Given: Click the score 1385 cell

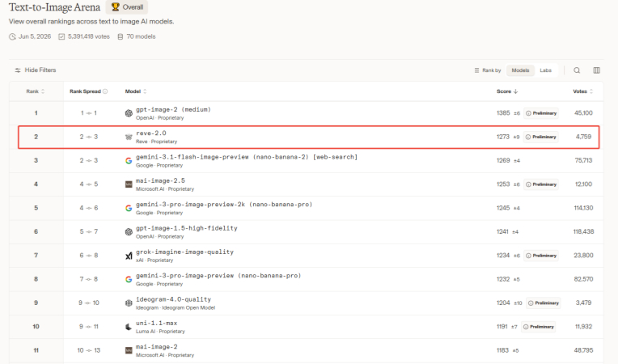Looking at the screenshot, I should (503, 113).
